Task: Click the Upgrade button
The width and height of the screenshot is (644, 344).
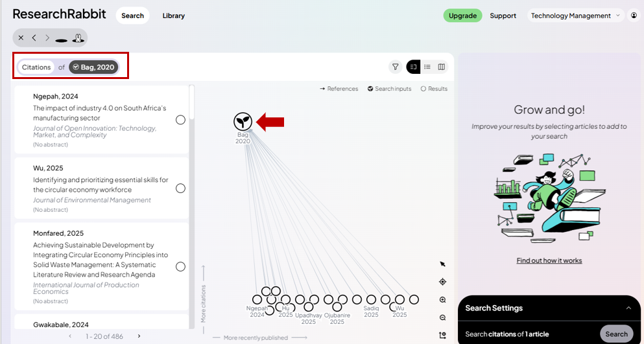Action: [x=462, y=16]
